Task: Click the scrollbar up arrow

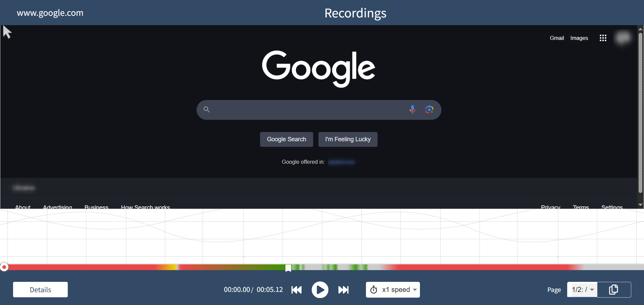Action: click(x=641, y=29)
